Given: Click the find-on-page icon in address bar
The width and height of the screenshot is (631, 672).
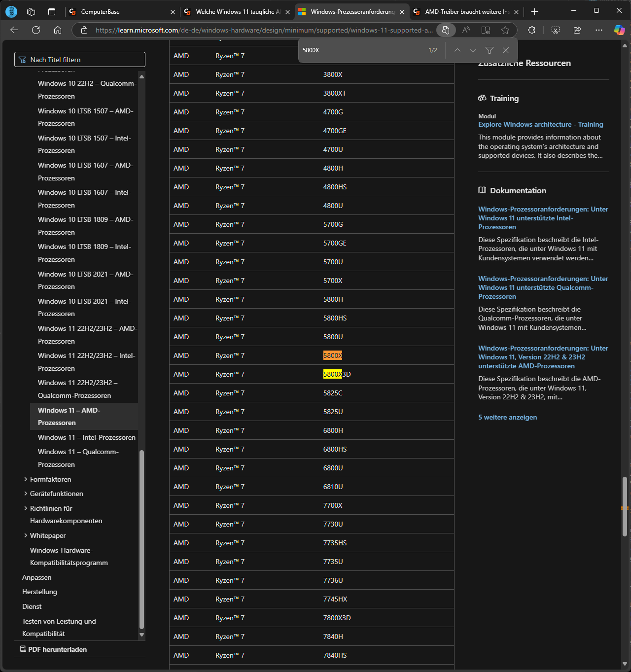Looking at the screenshot, I should [x=446, y=30].
